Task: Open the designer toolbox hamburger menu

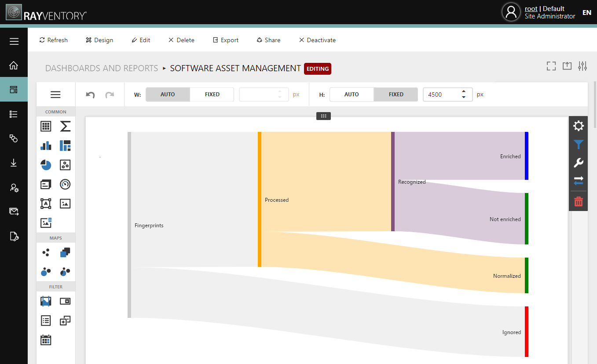Action: 55,95
